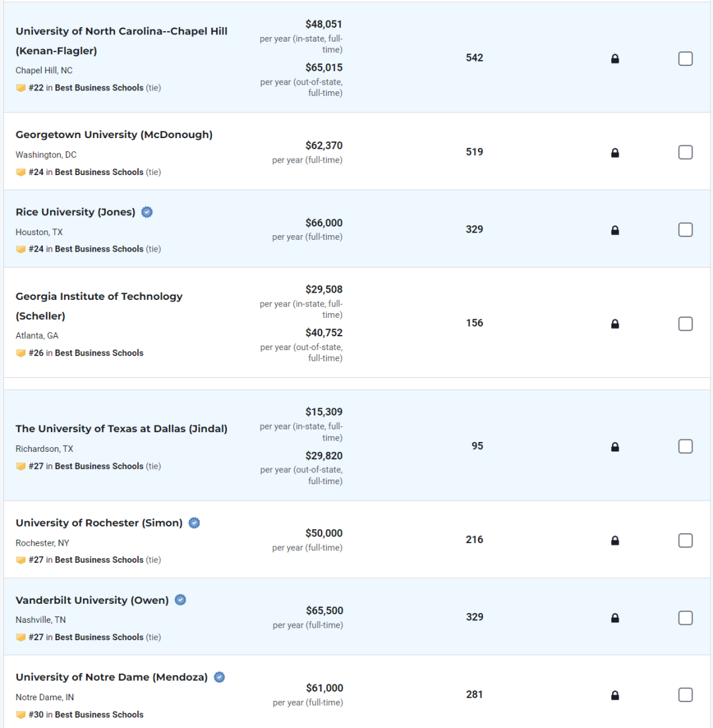The width and height of the screenshot is (713, 728).
Task: Click the lock icon in Georgetown University row
Action: (x=615, y=153)
